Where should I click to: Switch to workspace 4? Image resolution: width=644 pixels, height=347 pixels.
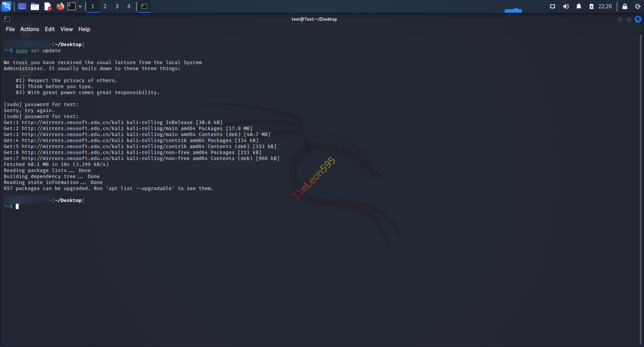click(x=129, y=6)
